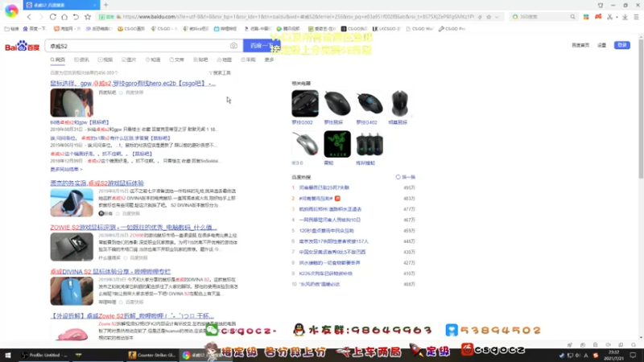Click the undo/restore closed tab icon

(76, 17)
